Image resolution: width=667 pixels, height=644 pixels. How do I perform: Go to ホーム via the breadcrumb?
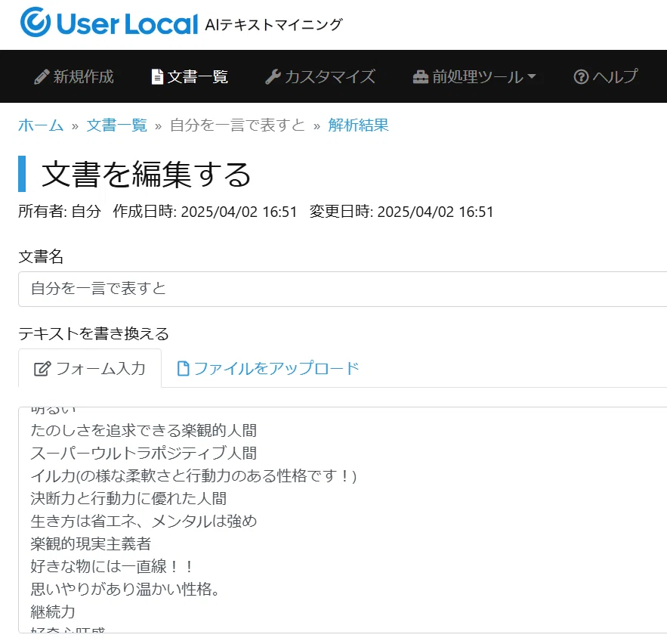coord(41,125)
